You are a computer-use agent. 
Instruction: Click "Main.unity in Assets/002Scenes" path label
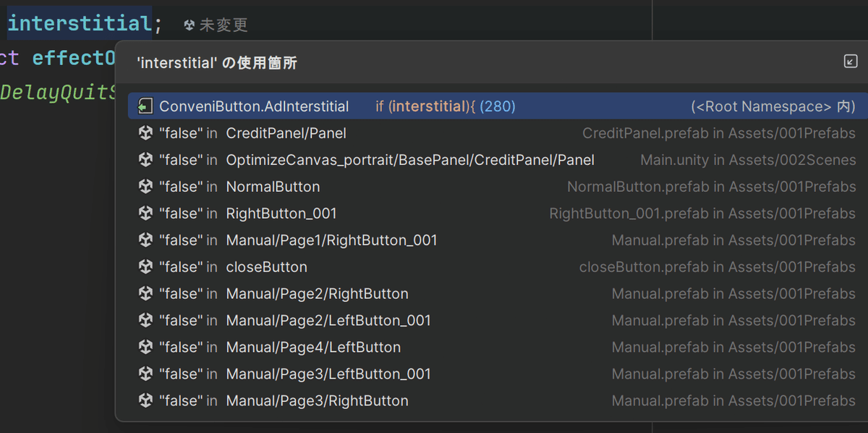coord(748,159)
